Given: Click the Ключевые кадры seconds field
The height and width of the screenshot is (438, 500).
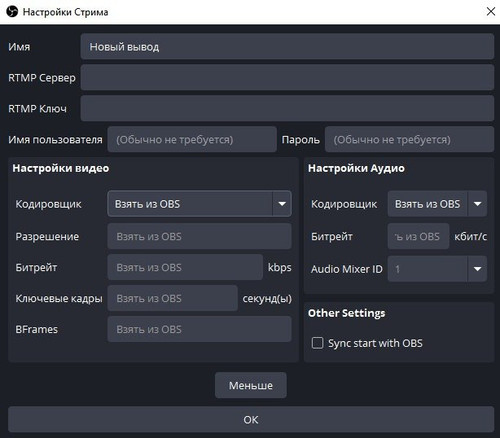Looking at the screenshot, I should 172,298.
